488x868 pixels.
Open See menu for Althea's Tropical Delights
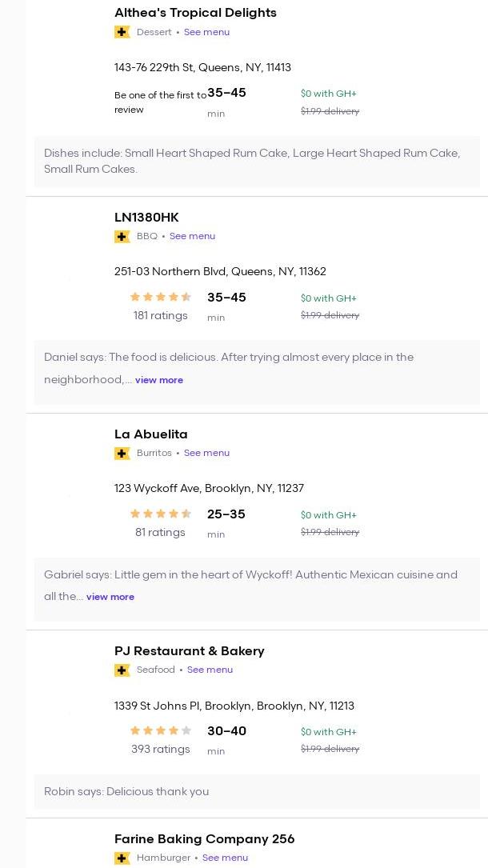(x=206, y=32)
